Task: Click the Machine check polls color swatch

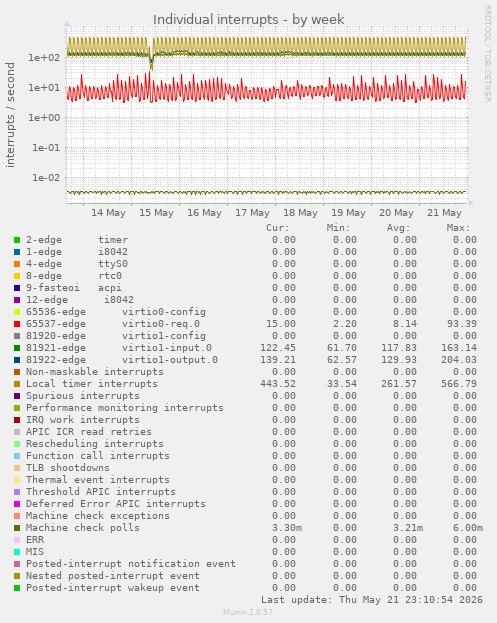Action: click(x=17, y=528)
